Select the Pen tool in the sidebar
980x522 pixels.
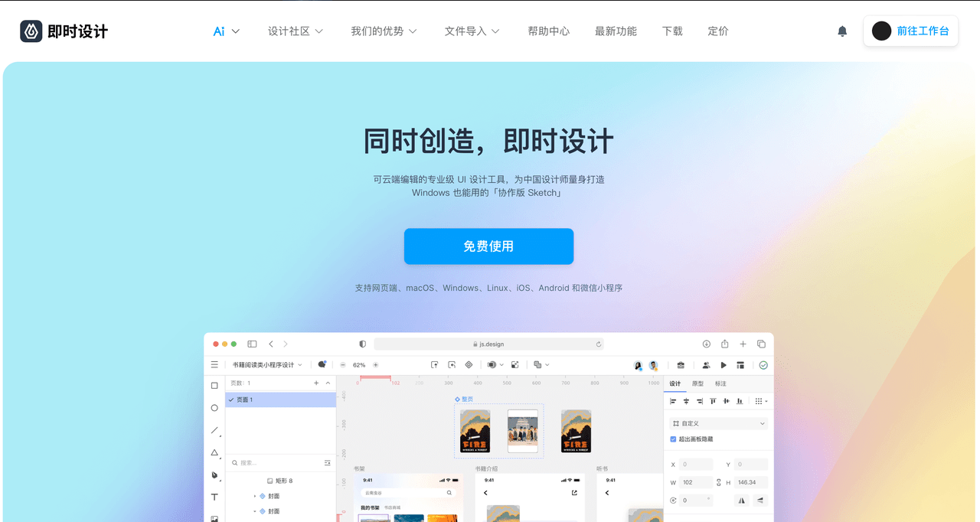(214, 475)
